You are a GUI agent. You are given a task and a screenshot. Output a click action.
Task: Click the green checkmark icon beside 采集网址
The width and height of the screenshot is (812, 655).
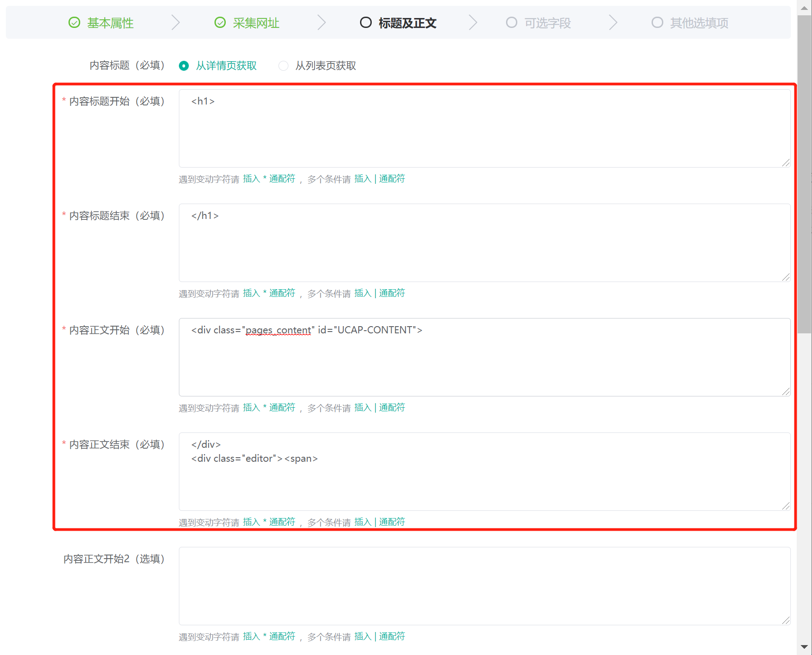coord(220,23)
